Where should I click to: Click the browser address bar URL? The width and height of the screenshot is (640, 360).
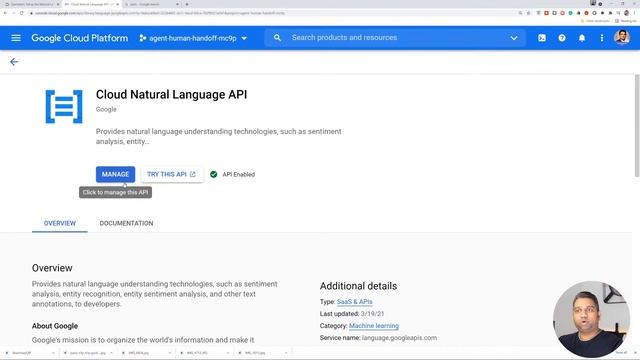tap(160, 13)
